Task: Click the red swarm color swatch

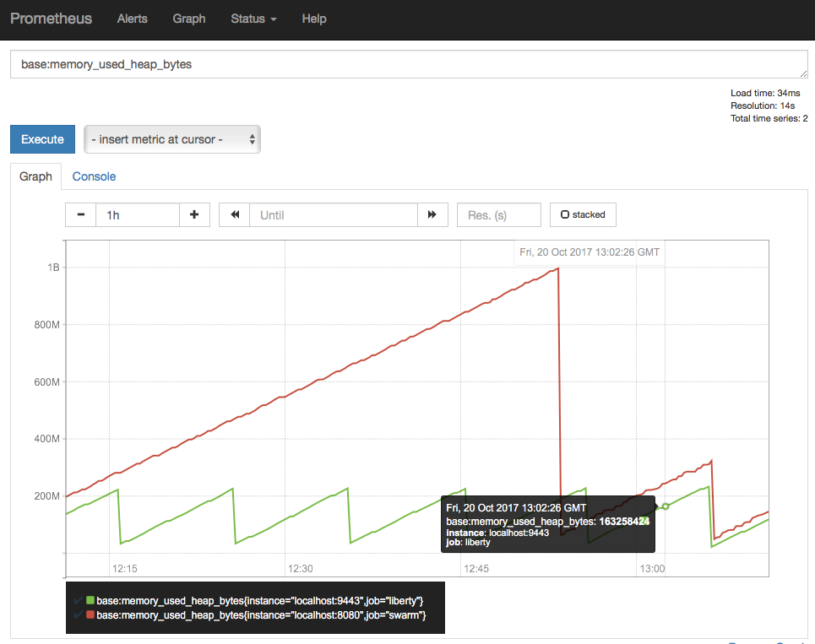Action: click(x=90, y=616)
